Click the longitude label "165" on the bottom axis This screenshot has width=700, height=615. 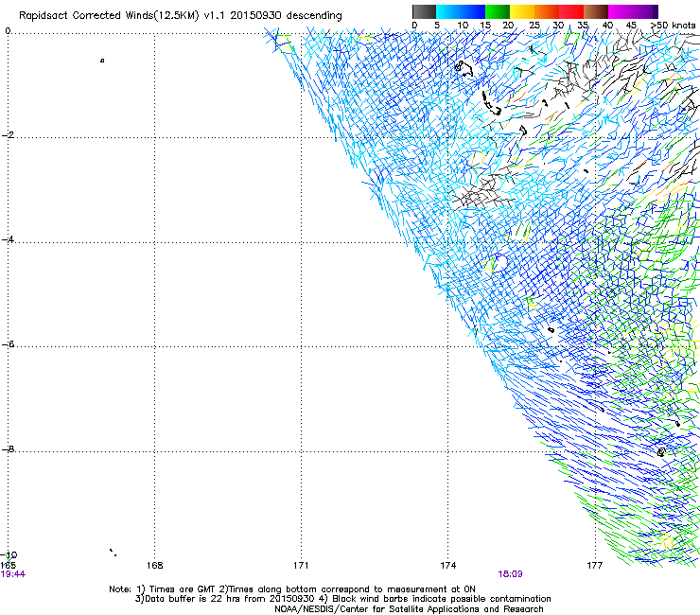point(8,566)
